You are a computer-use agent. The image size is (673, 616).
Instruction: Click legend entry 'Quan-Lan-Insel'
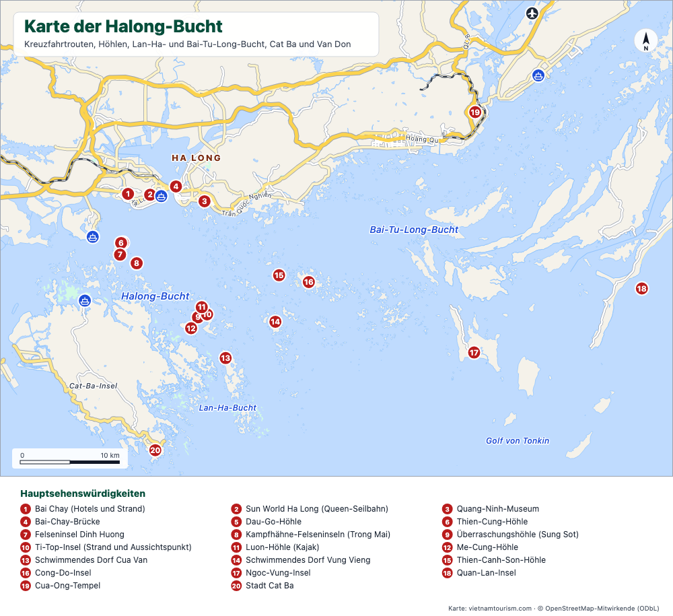479,573
